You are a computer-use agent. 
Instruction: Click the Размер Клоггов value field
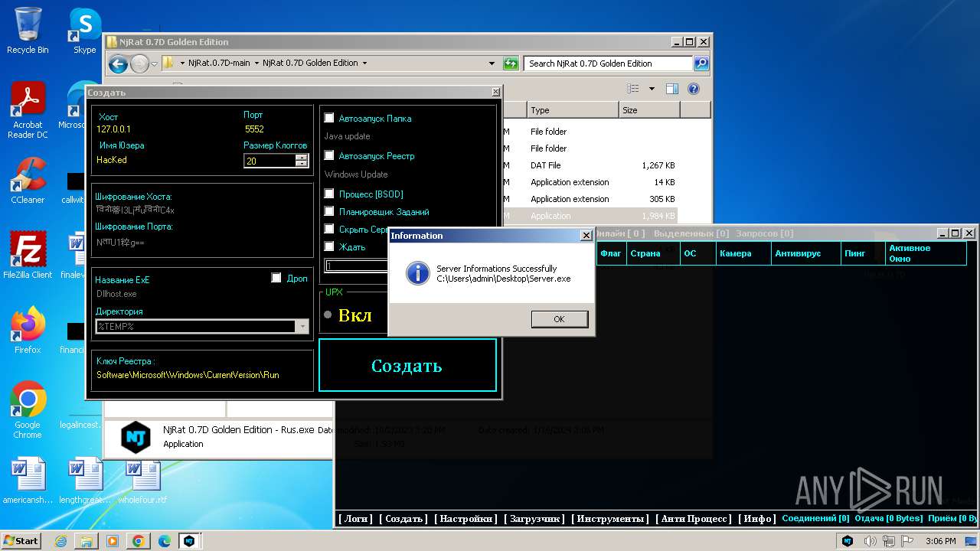(x=269, y=161)
